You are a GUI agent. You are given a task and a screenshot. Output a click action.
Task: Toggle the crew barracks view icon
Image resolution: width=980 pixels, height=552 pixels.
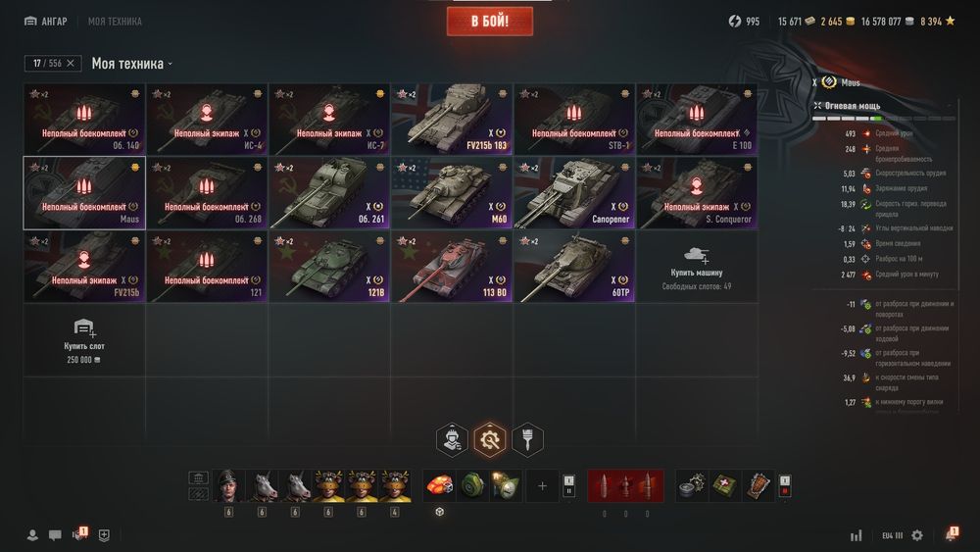point(198,478)
